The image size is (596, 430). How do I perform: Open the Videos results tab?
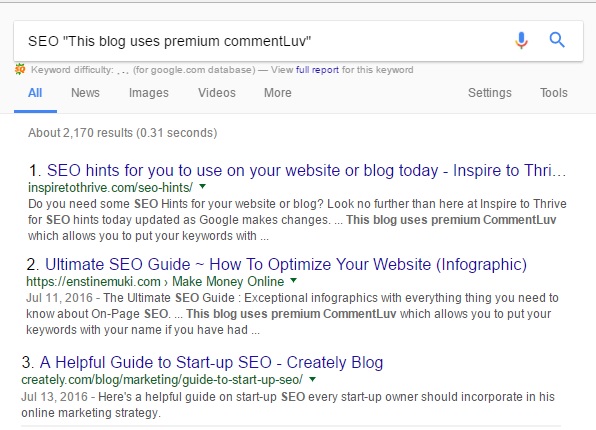tap(217, 93)
